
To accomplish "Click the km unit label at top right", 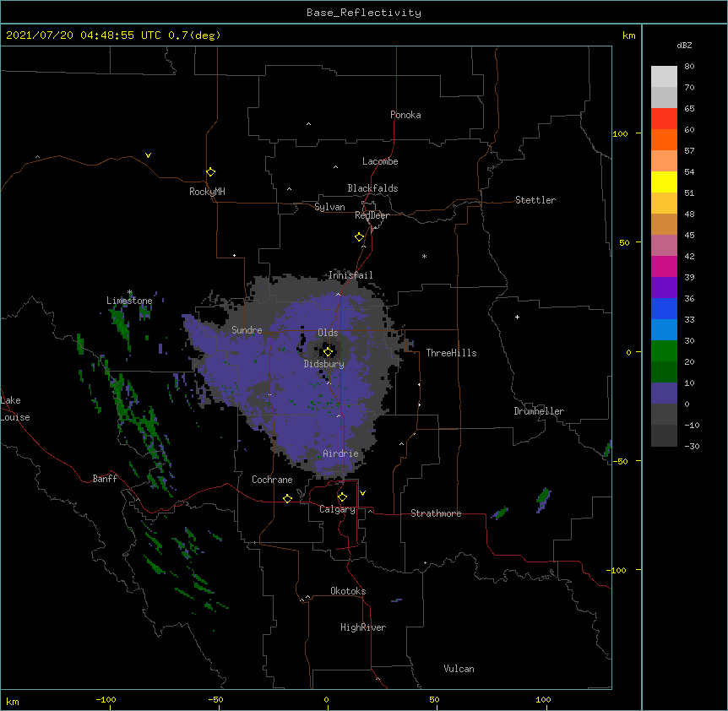I will point(628,35).
